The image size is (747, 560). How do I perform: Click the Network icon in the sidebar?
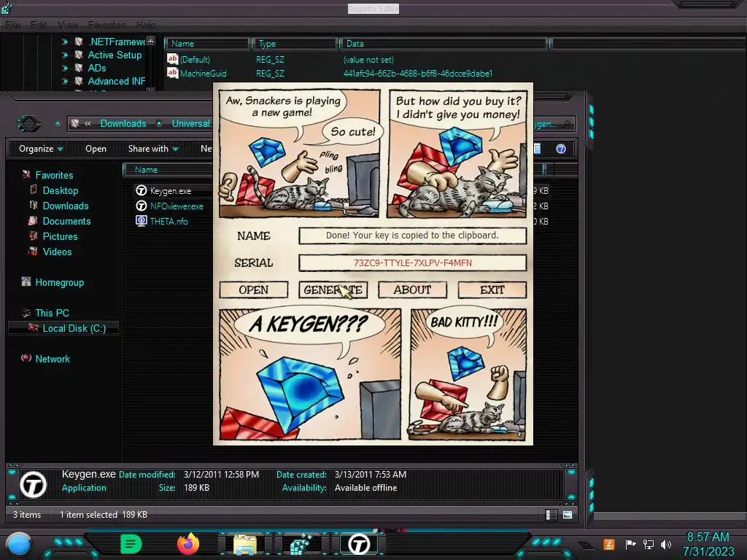(x=26, y=357)
